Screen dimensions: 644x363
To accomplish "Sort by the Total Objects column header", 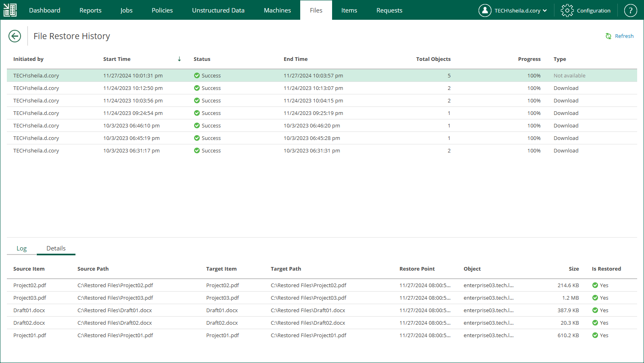I will (433, 59).
